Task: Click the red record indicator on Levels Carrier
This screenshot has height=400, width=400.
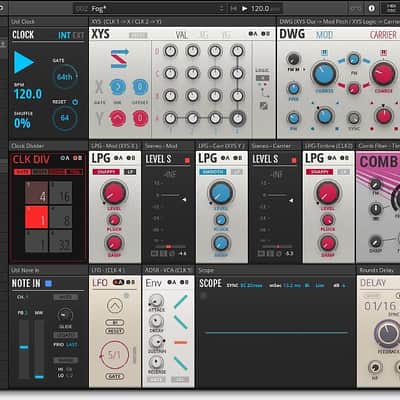Action: [294, 161]
